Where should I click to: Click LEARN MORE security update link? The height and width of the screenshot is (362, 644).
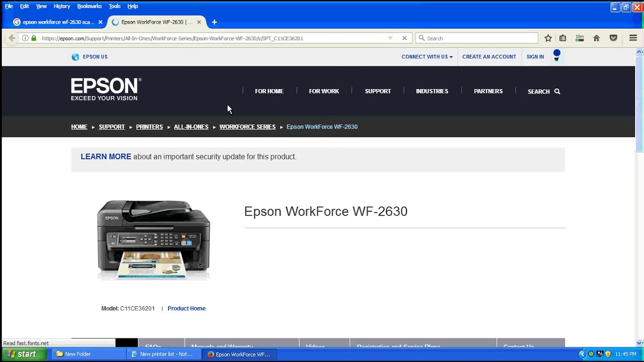point(106,157)
